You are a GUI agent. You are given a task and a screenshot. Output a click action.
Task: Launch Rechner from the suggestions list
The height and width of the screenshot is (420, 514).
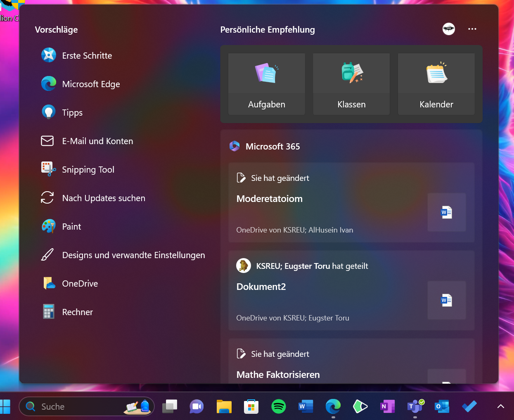tap(77, 312)
